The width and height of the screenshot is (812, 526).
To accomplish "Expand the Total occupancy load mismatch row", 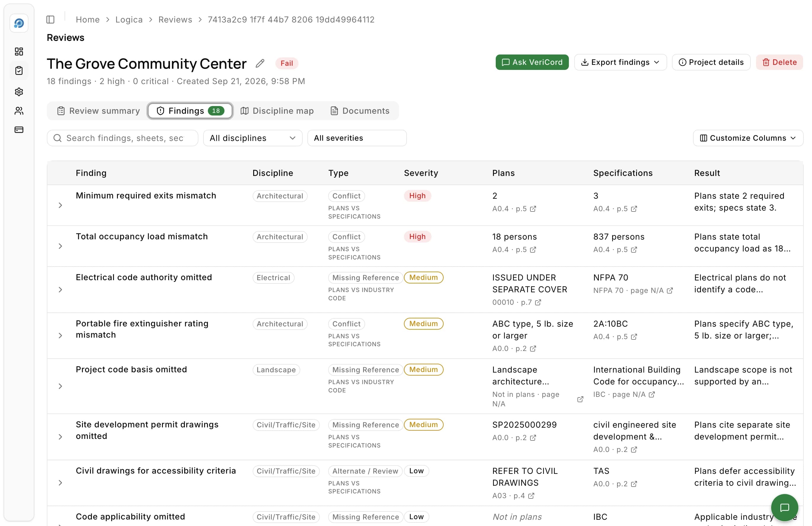I will click(x=60, y=246).
